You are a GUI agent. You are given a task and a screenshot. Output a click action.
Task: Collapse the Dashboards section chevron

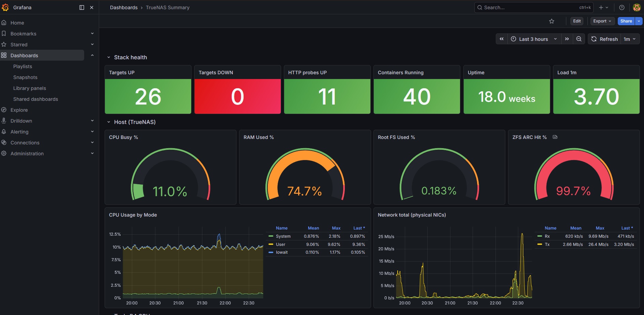(92, 55)
